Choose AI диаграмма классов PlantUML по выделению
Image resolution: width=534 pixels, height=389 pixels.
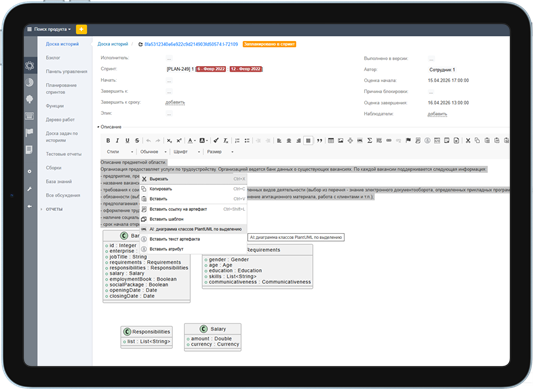tap(193, 229)
